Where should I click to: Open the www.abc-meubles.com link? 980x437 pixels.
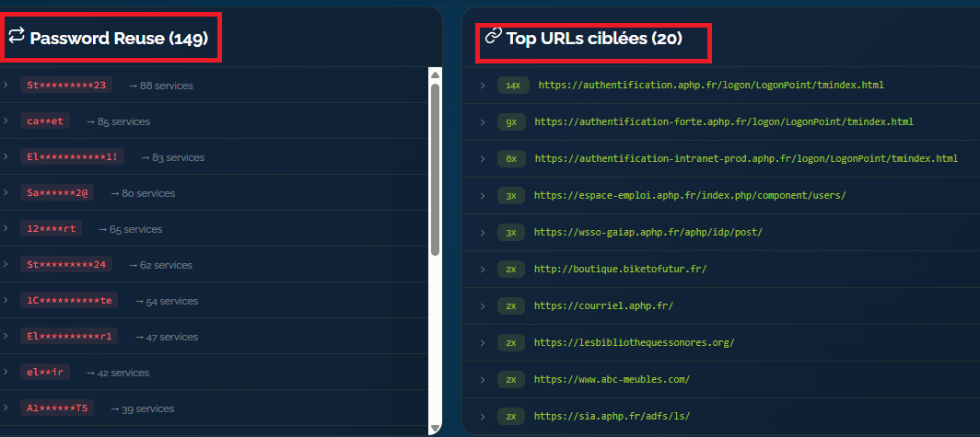612,380
